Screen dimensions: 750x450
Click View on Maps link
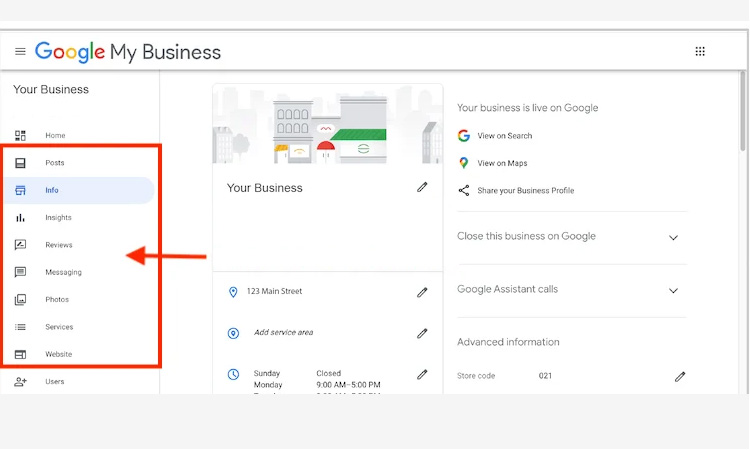coord(502,163)
